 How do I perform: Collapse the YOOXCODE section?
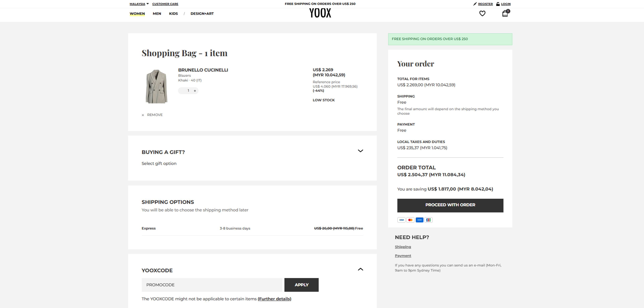coord(360,269)
